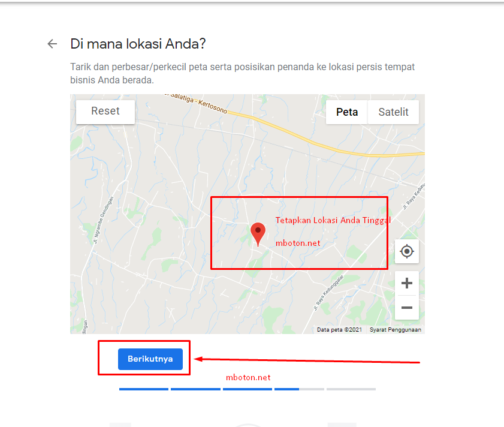Viewport: 504px width, 427px height.
Task: Zoom out using the minus icon
Action: tap(406, 308)
